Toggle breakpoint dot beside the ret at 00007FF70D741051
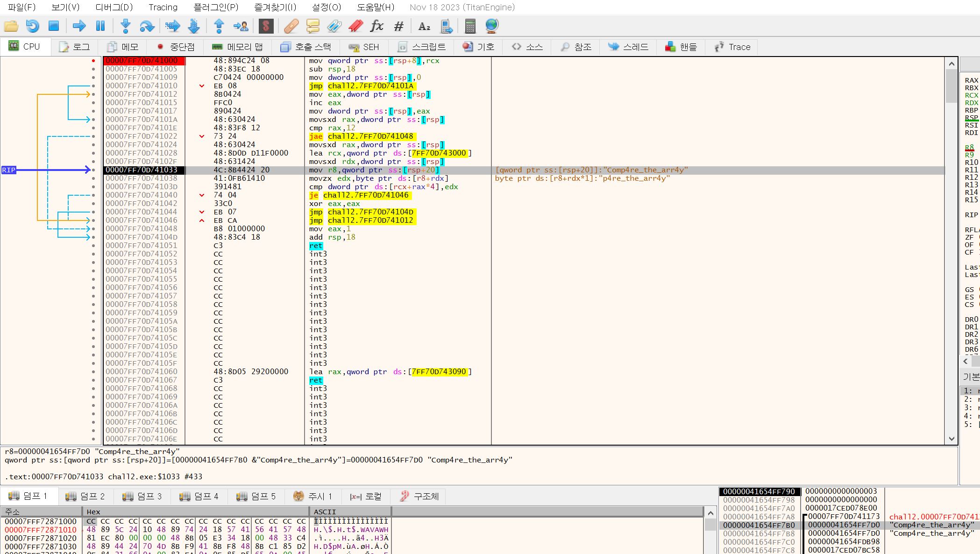This screenshot has width=980, height=554. pyautogui.click(x=93, y=246)
